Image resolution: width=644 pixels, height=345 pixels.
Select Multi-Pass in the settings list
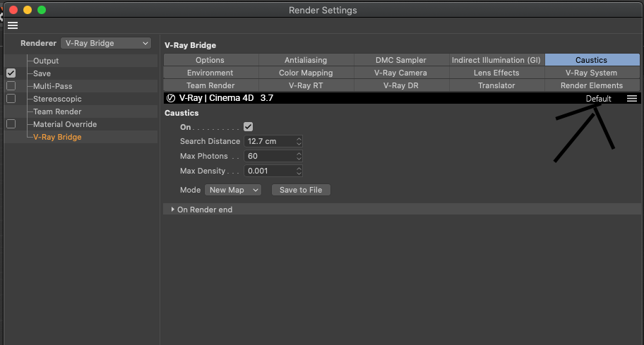52,86
